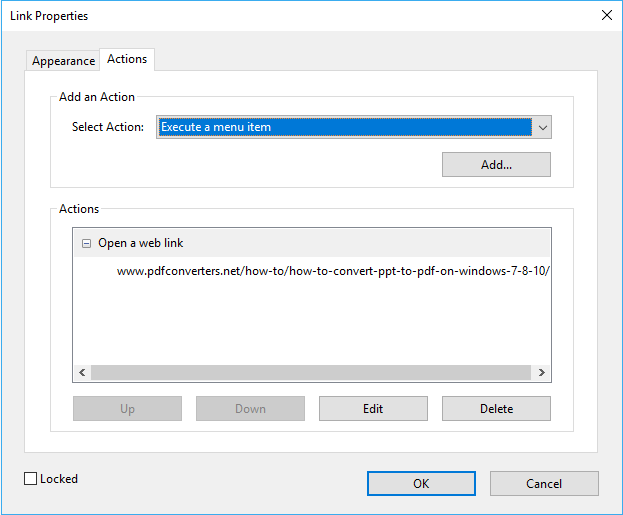This screenshot has width=623, height=515.
Task: Move the action Up
Action: coord(127,409)
